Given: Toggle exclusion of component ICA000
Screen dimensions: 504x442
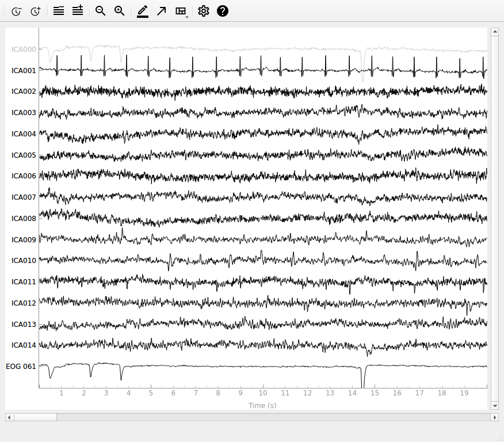Looking at the screenshot, I should pos(24,49).
